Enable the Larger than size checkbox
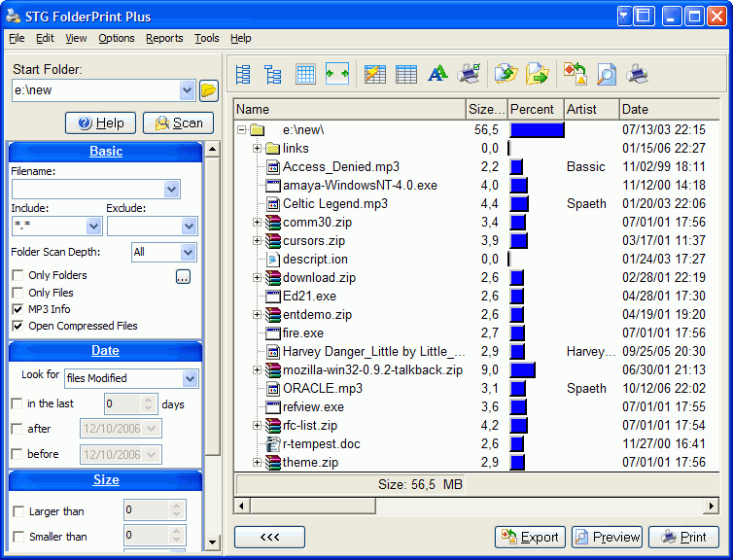 (18, 511)
